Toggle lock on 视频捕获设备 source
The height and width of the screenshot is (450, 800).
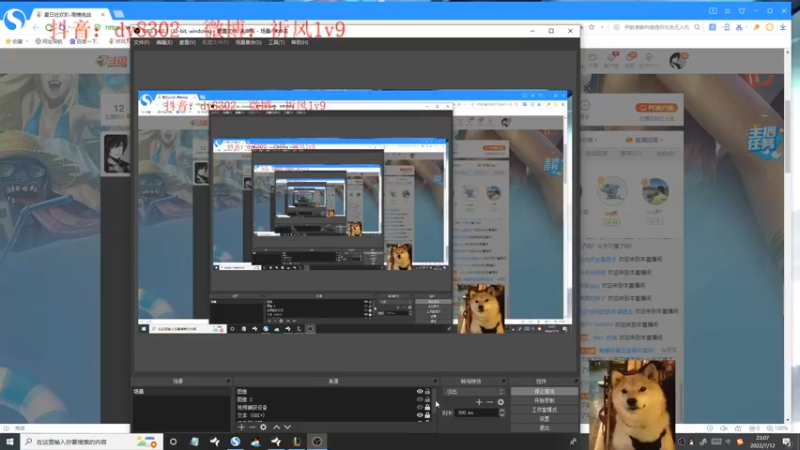click(428, 408)
